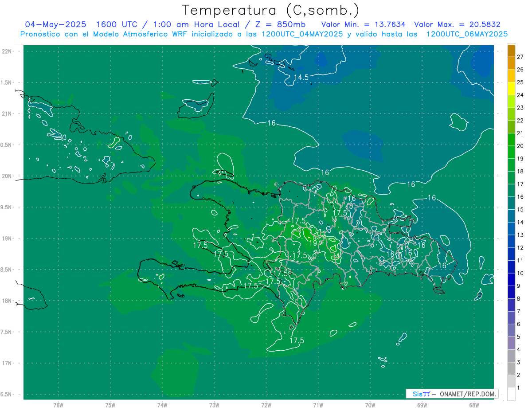This screenshot has height=411, width=532.
Task: Click the dark blue legend swatch between 8 and 9
Action: coord(511,292)
